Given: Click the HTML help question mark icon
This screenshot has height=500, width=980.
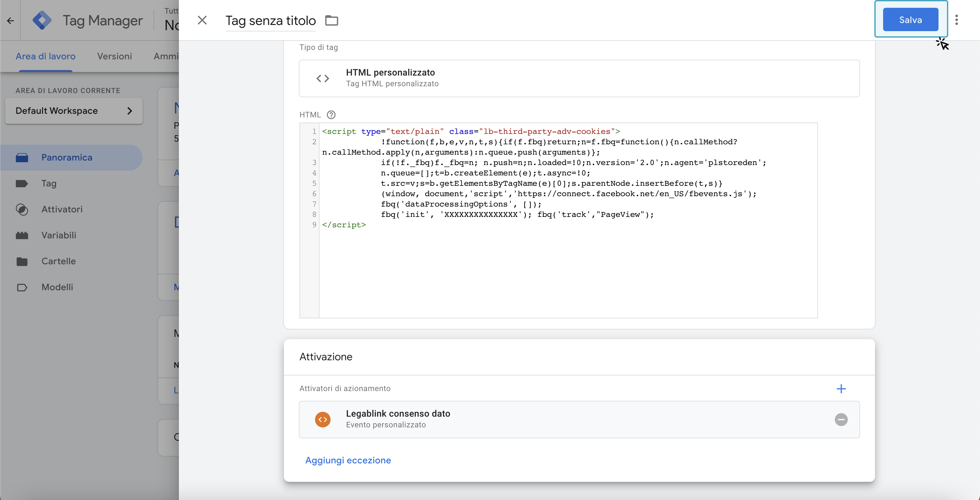Looking at the screenshot, I should point(331,114).
